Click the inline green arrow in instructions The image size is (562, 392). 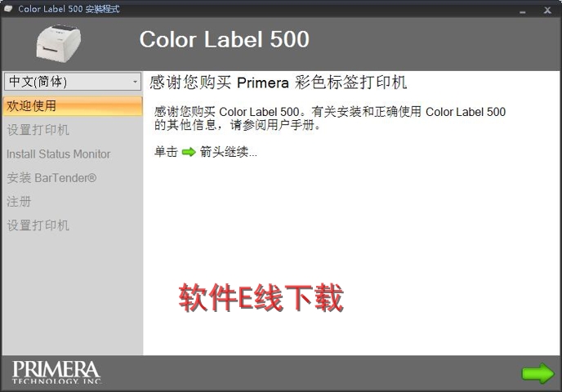click(189, 152)
